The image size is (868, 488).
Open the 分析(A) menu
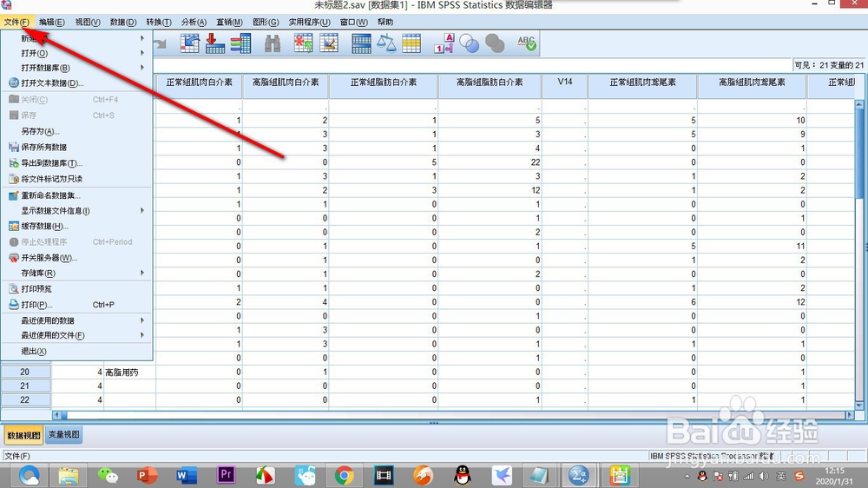[194, 23]
